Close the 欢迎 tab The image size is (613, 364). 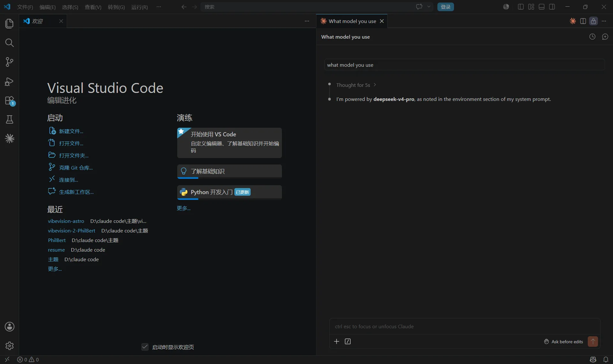tap(61, 21)
